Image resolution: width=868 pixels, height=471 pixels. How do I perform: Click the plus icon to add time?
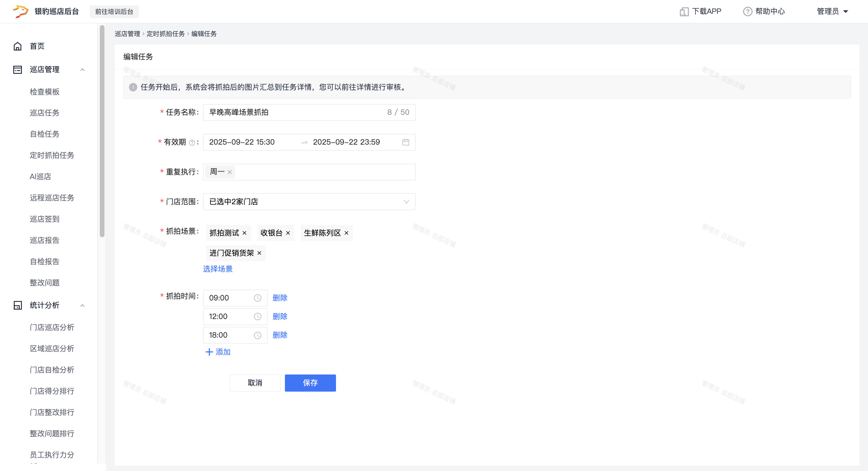209,352
